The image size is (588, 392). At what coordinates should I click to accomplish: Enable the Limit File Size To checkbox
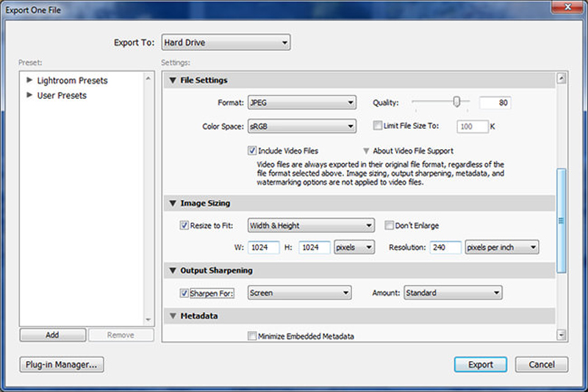377,126
